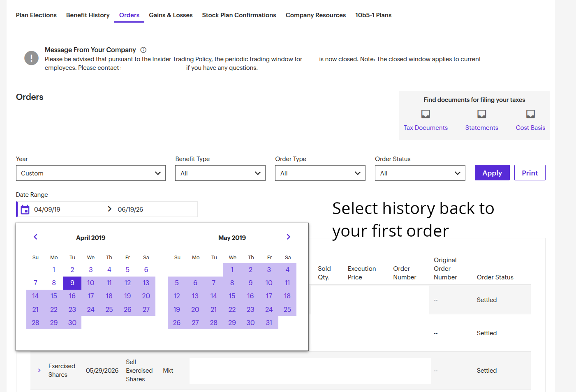Image resolution: width=576 pixels, height=392 pixels.
Task: Pick April 15, 2019 in the calendar
Action: click(54, 296)
